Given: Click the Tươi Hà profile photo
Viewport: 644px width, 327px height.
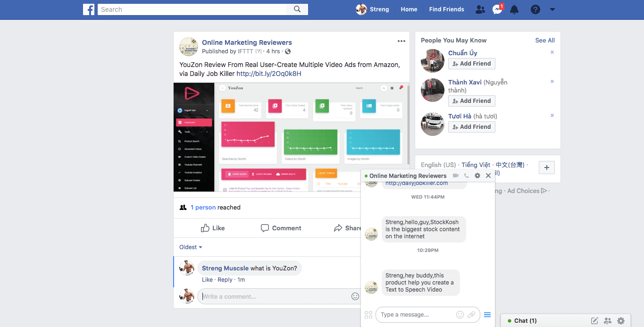Looking at the screenshot, I should coord(433,124).
